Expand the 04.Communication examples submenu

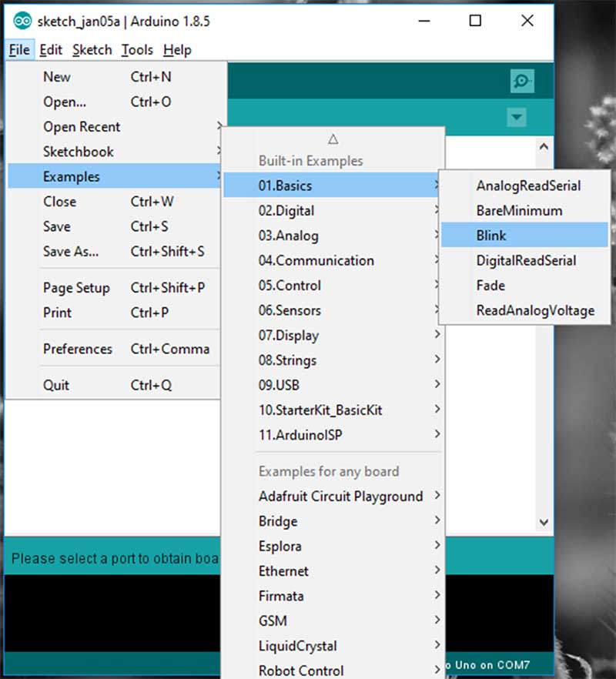[x=316, y=261]
